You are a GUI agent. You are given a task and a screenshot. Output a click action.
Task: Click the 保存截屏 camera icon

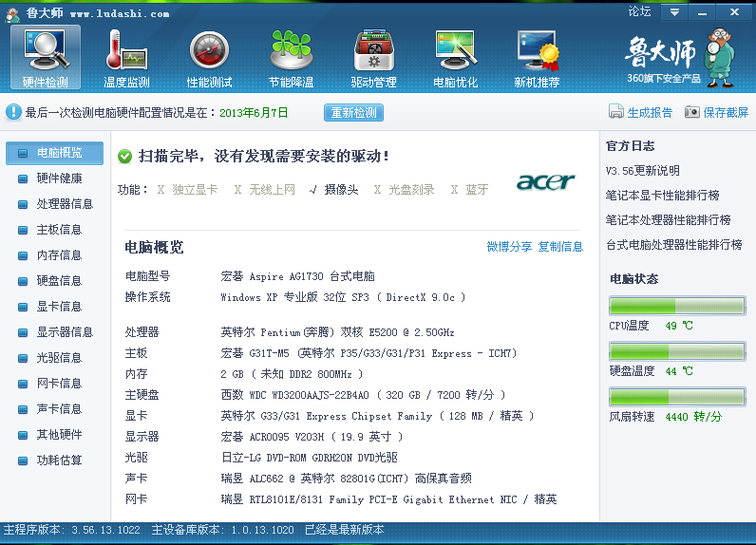click(x=691, y=112)
